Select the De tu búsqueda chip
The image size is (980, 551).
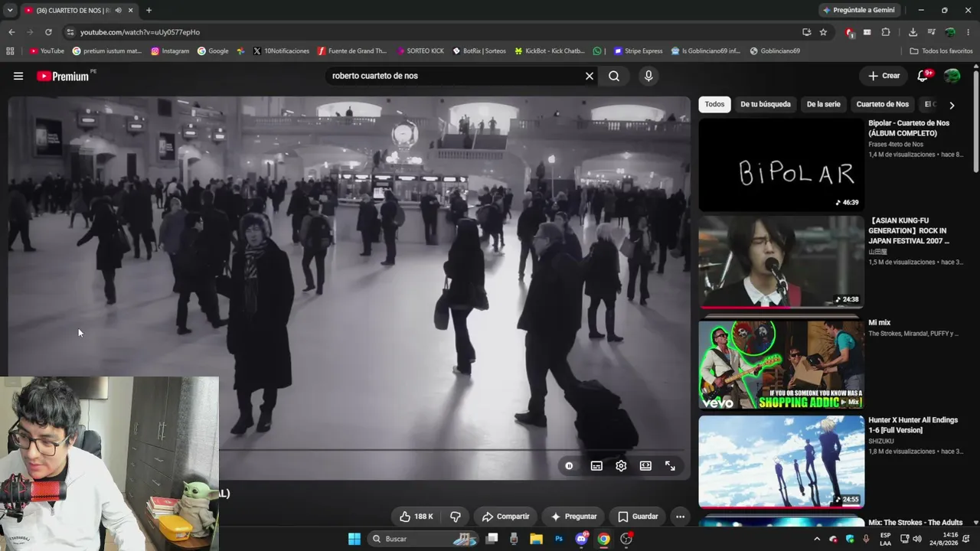(x=766, y=104)
